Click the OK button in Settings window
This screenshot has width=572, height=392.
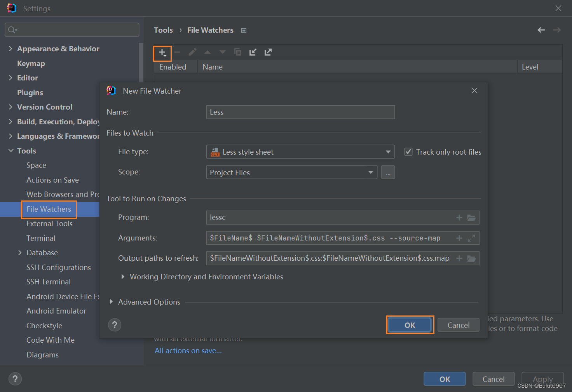point(445,379)
